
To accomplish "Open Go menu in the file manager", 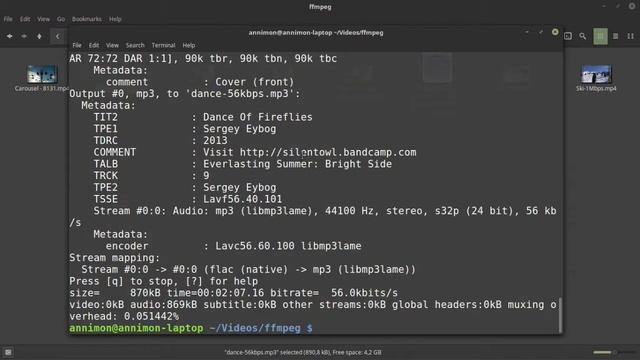I will point(61,19).
